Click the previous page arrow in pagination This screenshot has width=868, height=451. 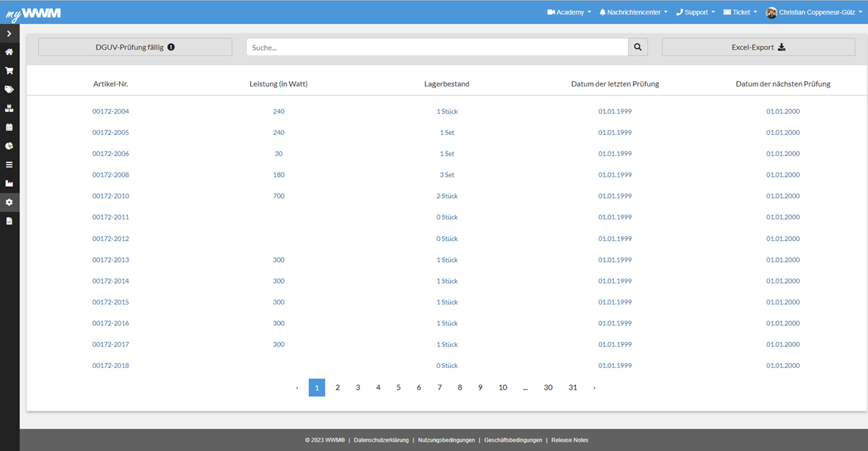tap(297, 387)
